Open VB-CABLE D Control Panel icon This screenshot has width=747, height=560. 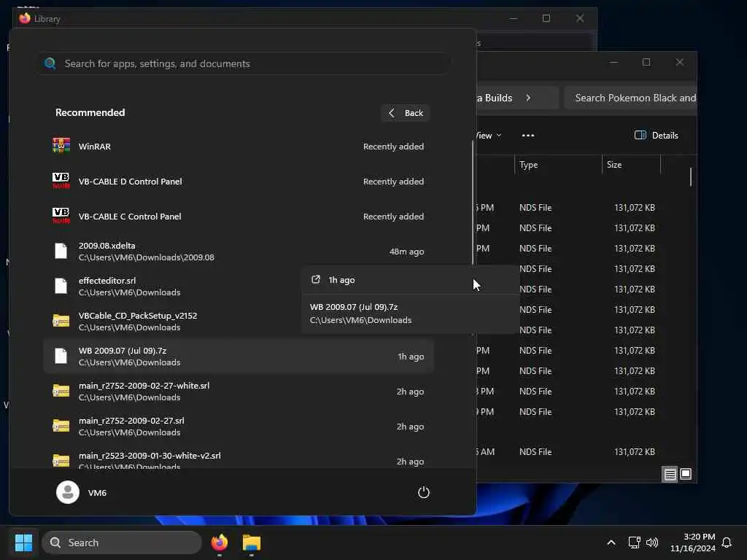pos(61,181)
